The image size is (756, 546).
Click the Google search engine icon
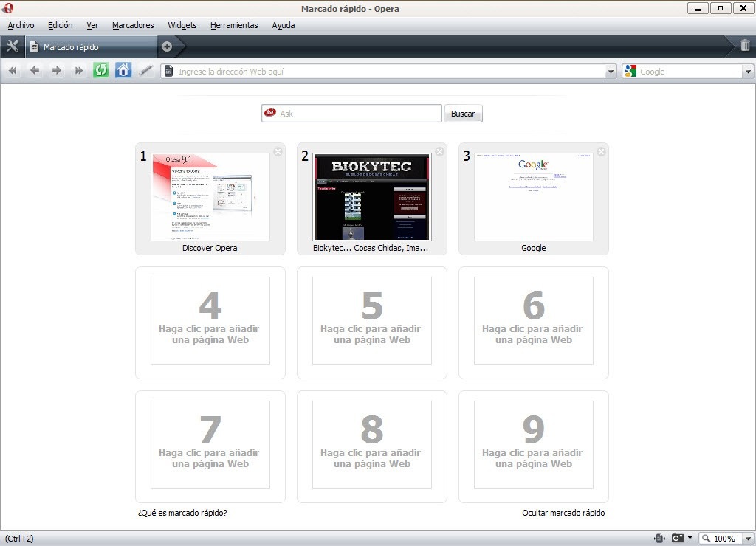630,72
